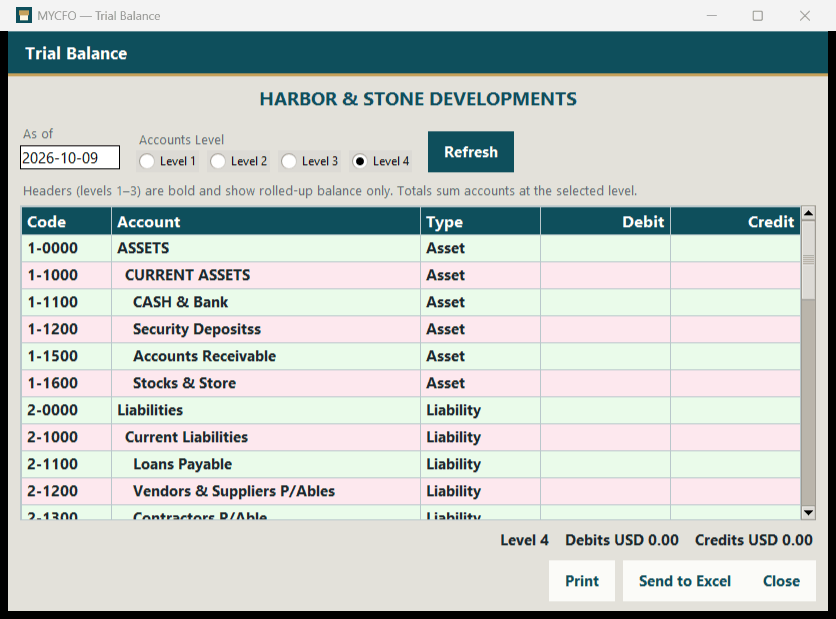Click the Refresh button

(x=471, y=152)
